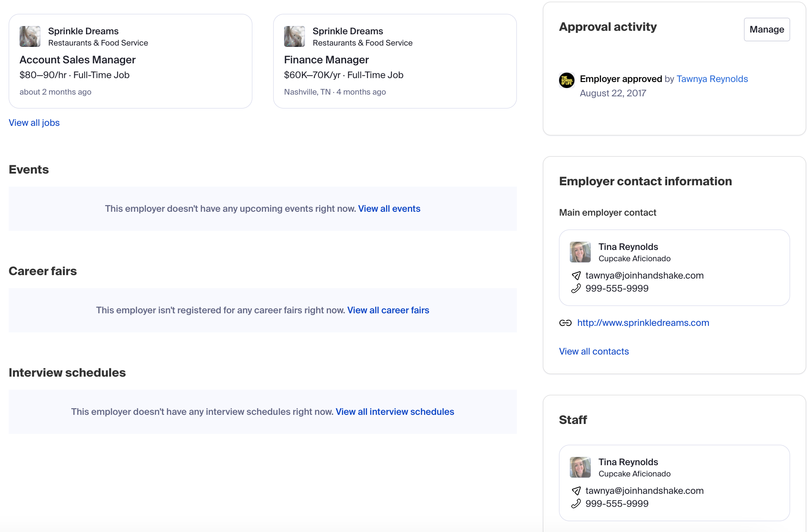
Task: Click View all jobs
Action: pyautogui.click(x=34, y=123)
